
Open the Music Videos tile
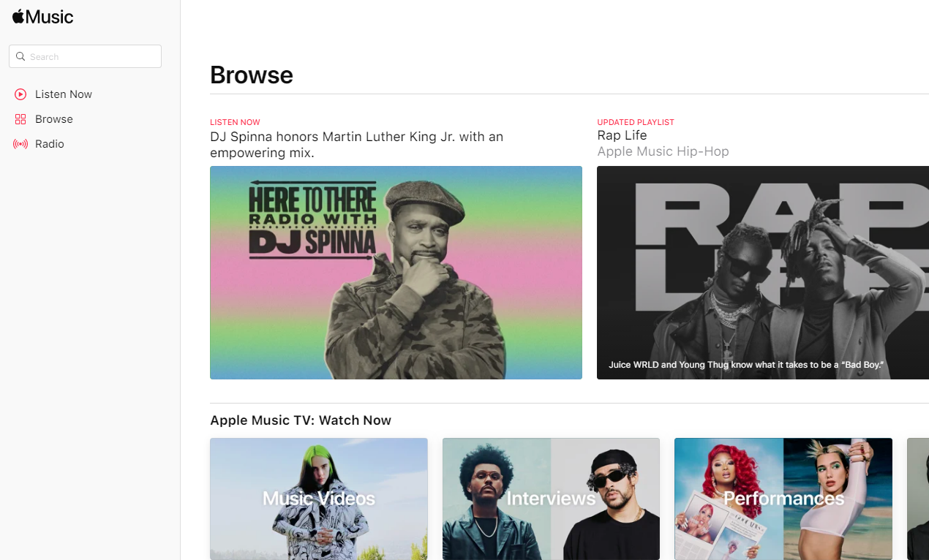pos(319,499)
